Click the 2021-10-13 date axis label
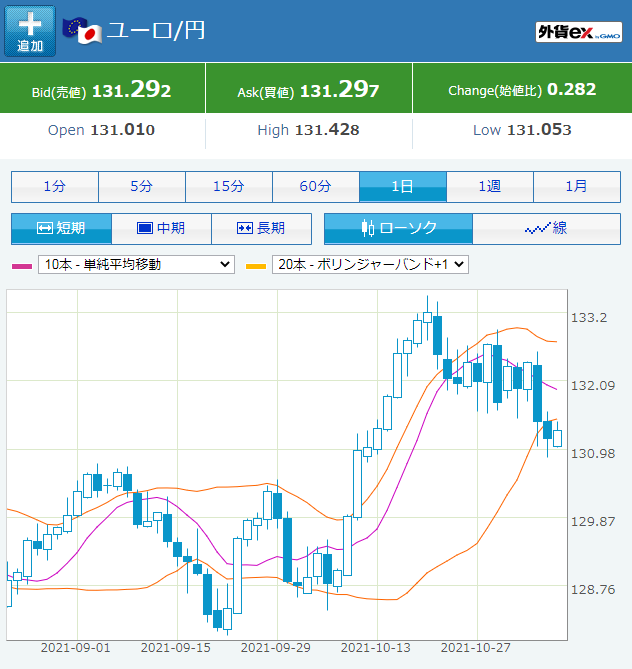 (x=376, y=648)
